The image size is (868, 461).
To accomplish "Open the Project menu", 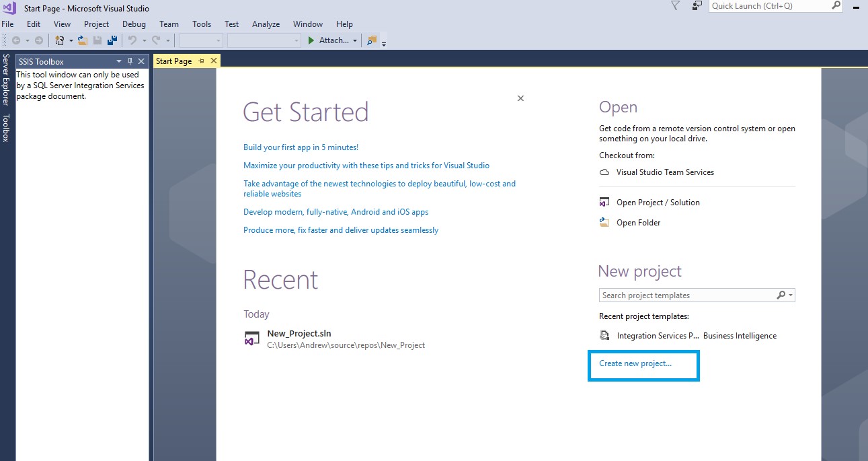I will pyautogui.click(x=96, y=24).
